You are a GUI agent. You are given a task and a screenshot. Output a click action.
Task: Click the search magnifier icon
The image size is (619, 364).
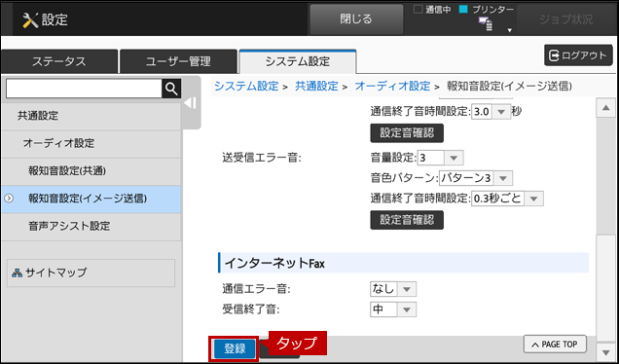pyautogui.click(x=171, y=89)
